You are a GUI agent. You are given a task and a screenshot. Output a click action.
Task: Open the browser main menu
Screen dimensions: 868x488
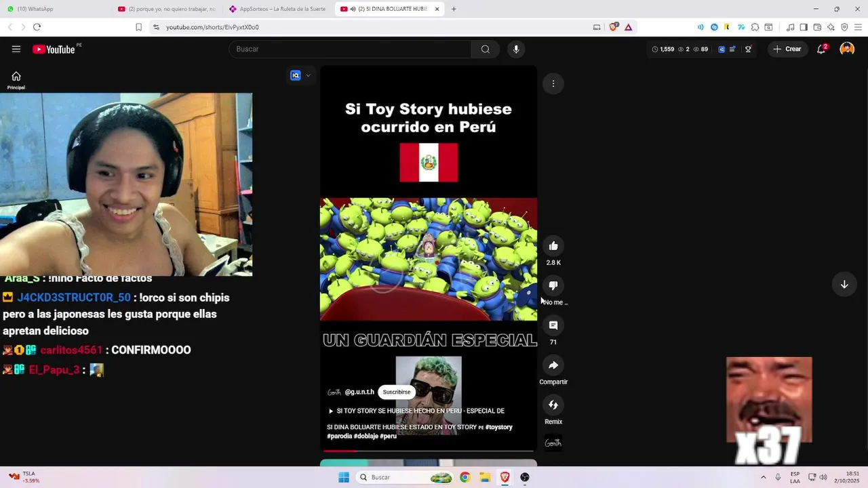[857, 27]
